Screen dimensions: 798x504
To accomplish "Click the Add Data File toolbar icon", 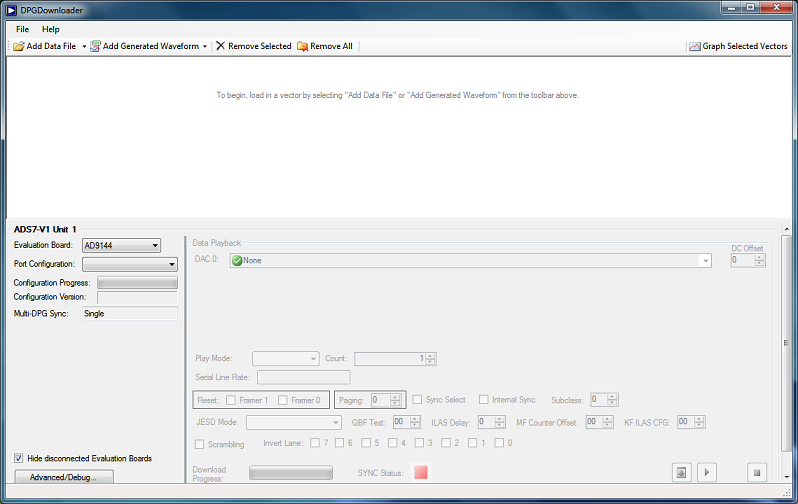I will 19,46.
